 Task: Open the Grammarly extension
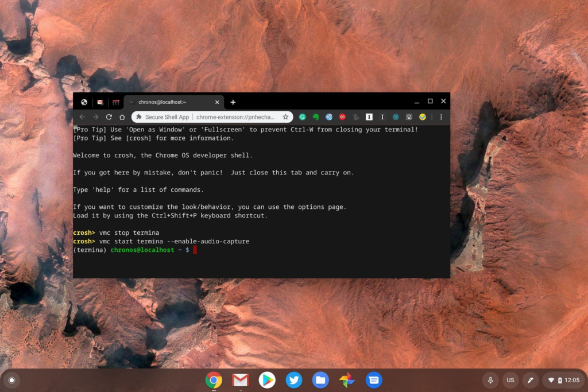(x=302, y=117)
